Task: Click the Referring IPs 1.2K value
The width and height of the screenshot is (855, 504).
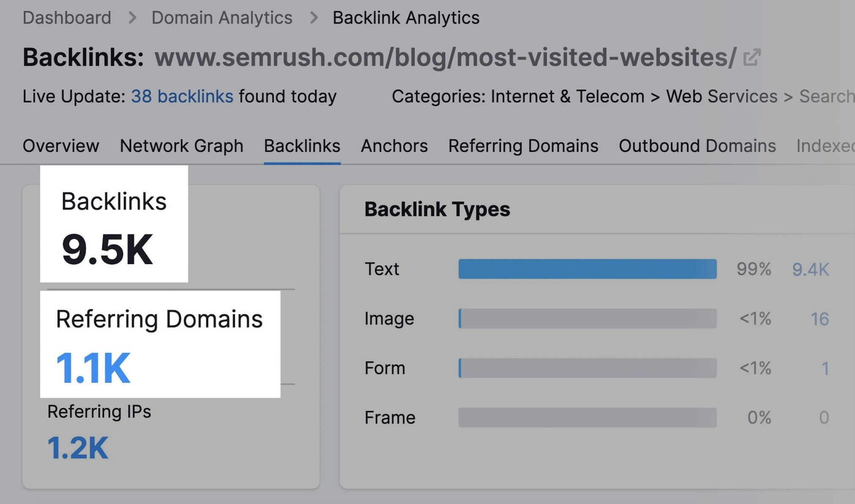Action: click(x=78, y=448)
